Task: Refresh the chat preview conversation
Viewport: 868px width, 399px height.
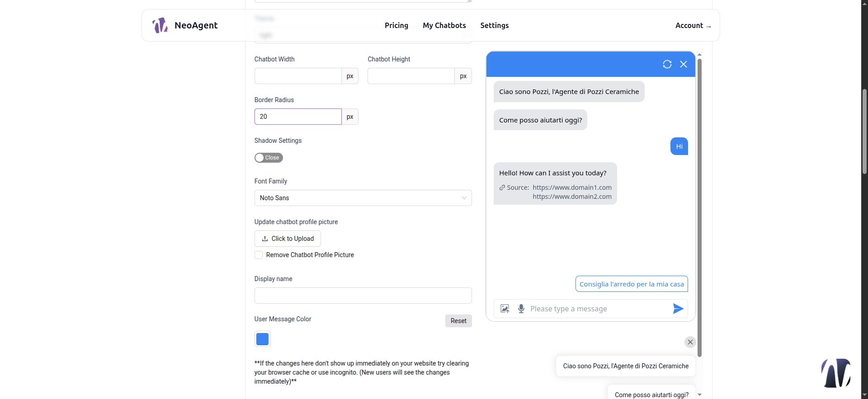Action: tap(667, 64)
